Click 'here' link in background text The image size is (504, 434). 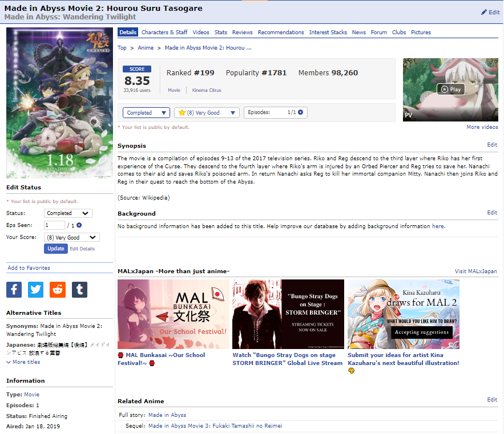tap(438, 226)
